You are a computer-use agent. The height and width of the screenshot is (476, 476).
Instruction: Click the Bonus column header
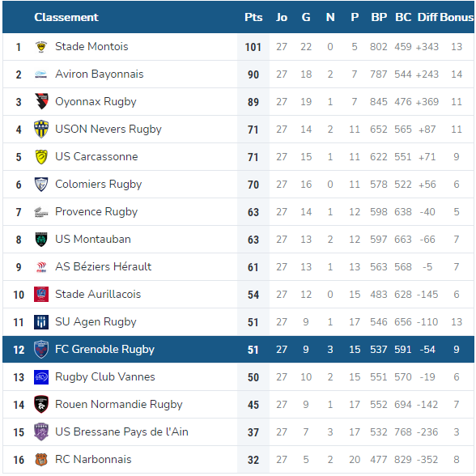coord(457,17)
